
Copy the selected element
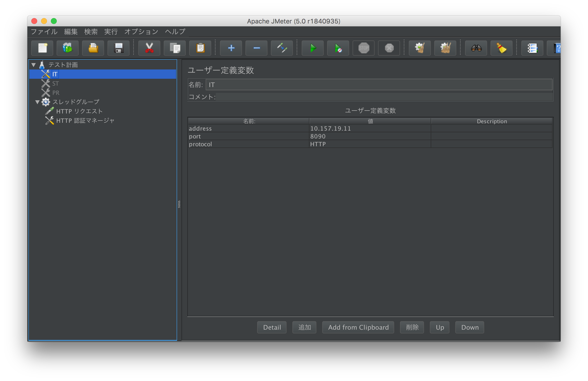pyautogui.click(x=175, y=48)
